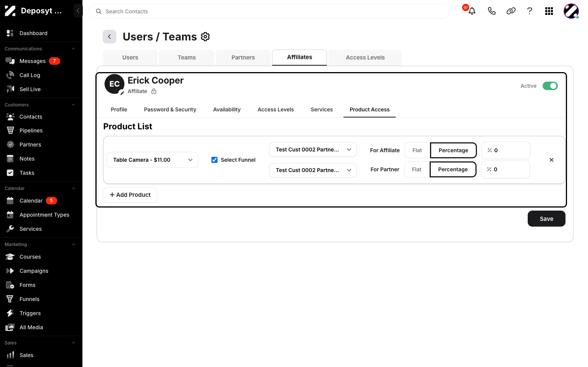Open the Availability sub-tab

227,109
